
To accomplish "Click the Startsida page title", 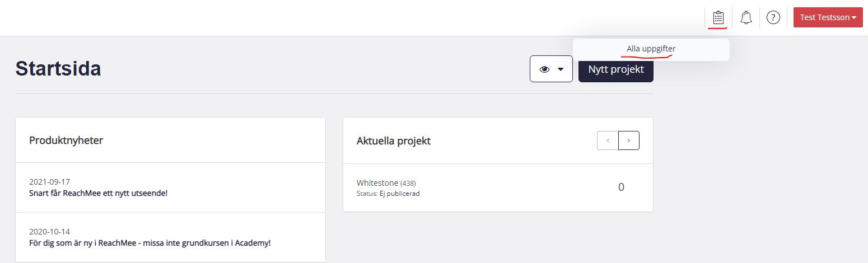I will (x=58, y=69).
